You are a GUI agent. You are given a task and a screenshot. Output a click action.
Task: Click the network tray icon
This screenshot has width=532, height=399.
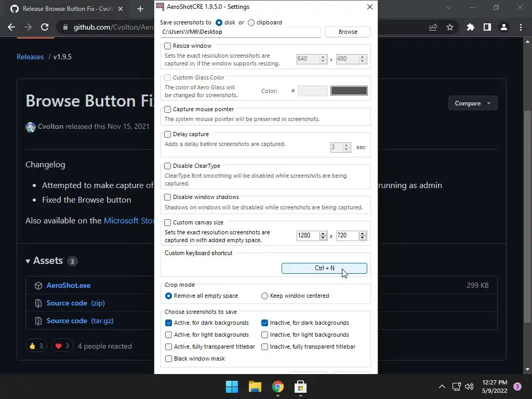pyautogui.click(x=456, y=387)
